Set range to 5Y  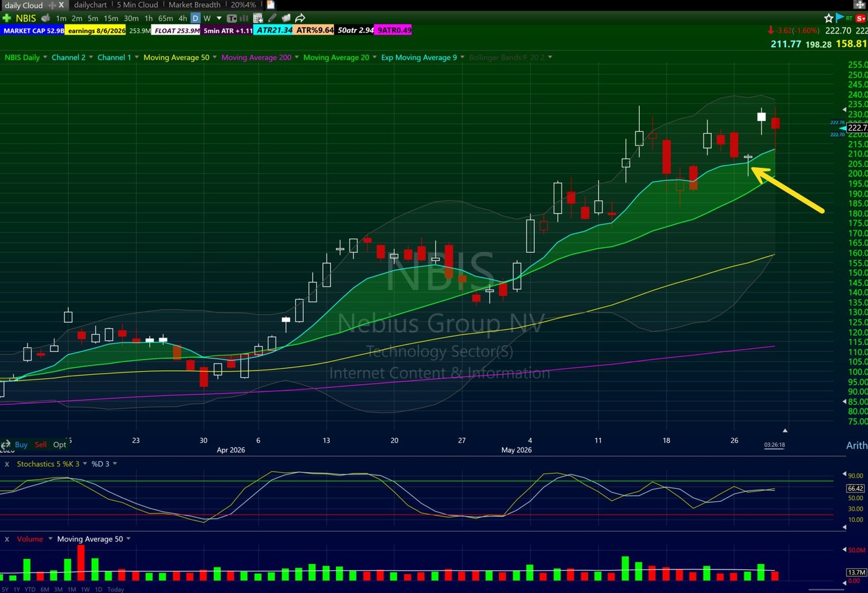(6, 589)
